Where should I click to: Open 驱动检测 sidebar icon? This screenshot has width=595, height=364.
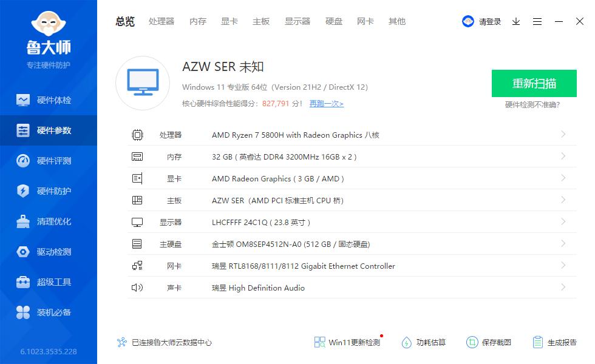coord(23,252)
